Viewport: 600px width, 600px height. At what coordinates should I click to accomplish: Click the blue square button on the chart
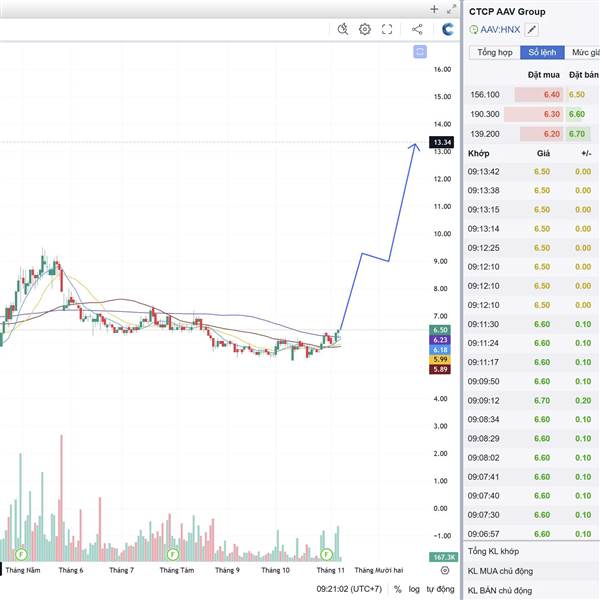point(420,52)
